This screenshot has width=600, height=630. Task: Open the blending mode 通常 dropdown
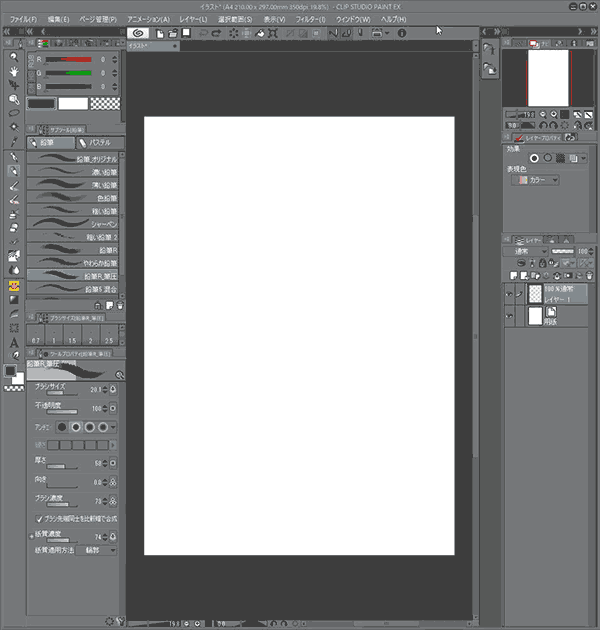pos(525,252)
